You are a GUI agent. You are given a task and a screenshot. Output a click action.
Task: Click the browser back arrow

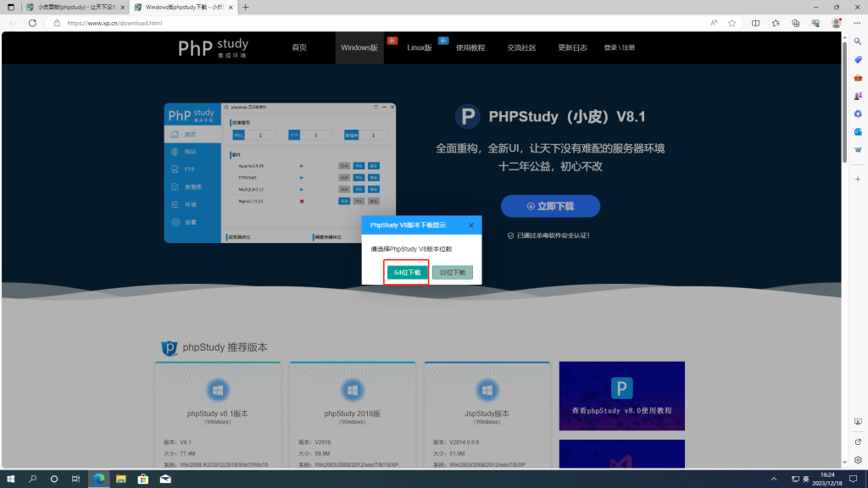[13, 23]
